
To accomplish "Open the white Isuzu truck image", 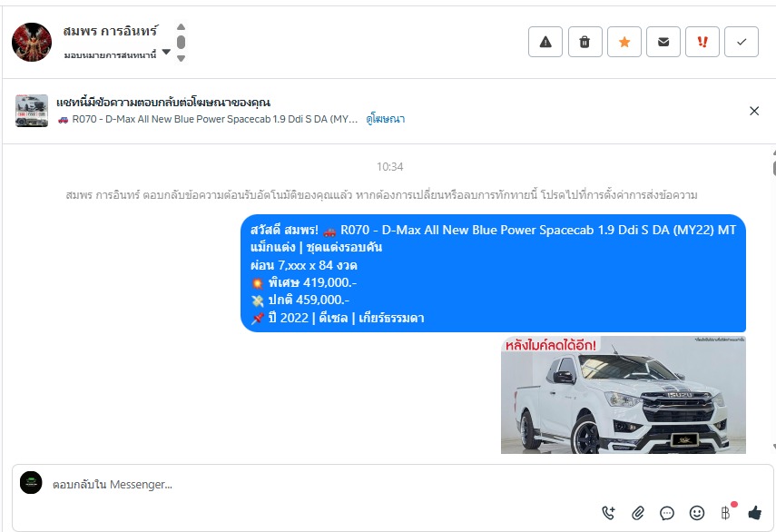I will pyautogui.click(x=624, y=394).
